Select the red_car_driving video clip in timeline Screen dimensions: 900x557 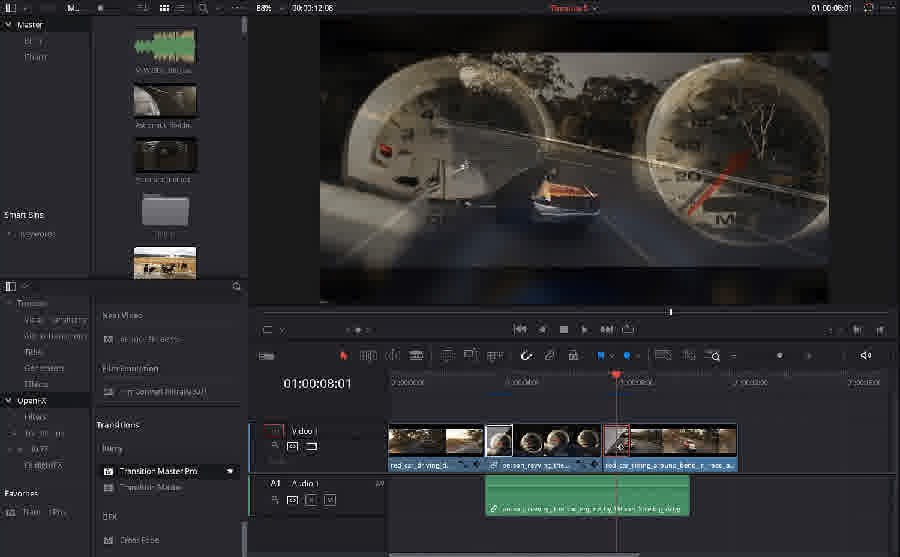tap(436, 448)
